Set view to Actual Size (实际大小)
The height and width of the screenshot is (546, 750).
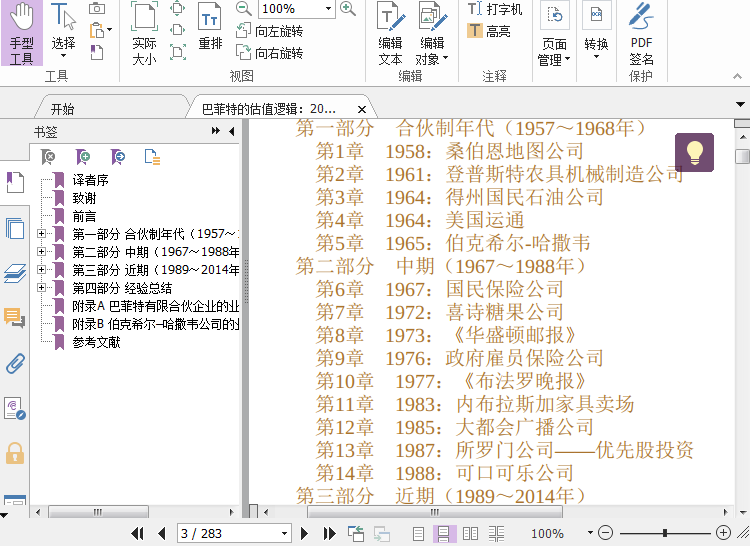pyautogui.click(x=144, y=33)
